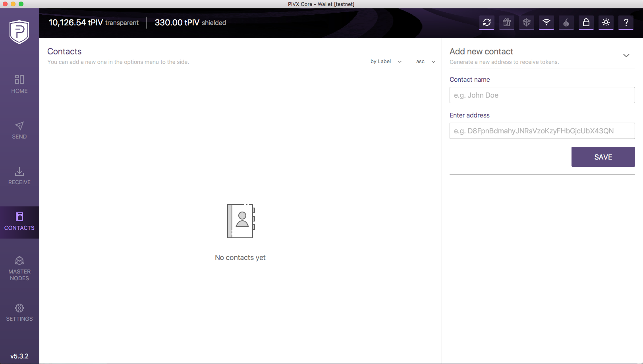Click the sync status icon
Viewport: 643px width, 364px height.
tap(487, 23)
